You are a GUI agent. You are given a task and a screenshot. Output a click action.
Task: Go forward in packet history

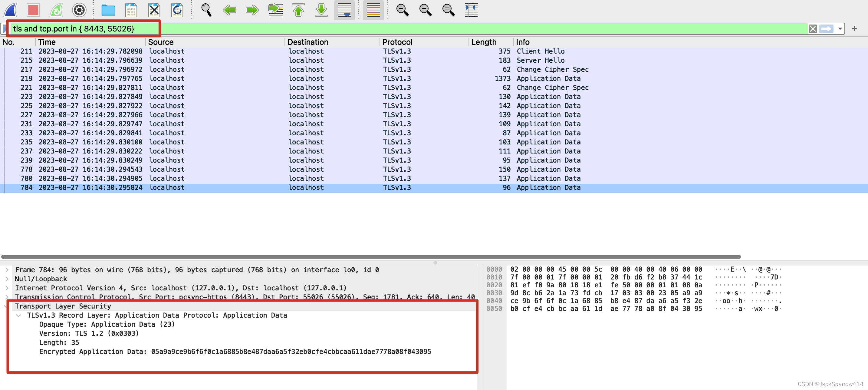click(x=252, y=10)
